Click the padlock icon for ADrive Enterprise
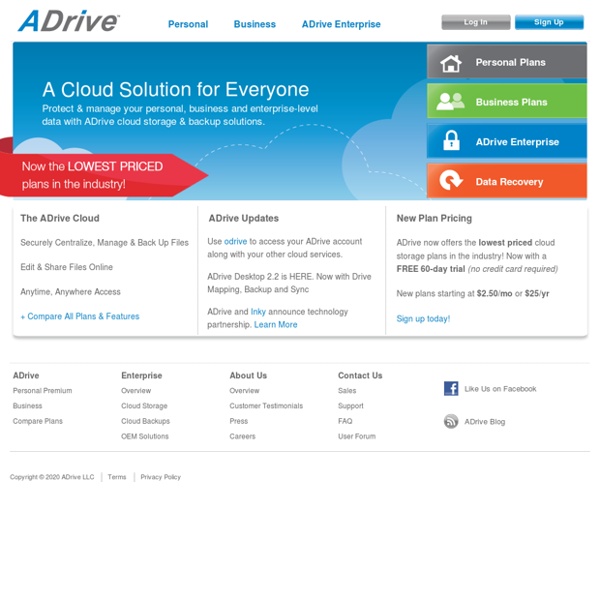The width and height of the screenshot is (600, 600). (x=451, y=140)
